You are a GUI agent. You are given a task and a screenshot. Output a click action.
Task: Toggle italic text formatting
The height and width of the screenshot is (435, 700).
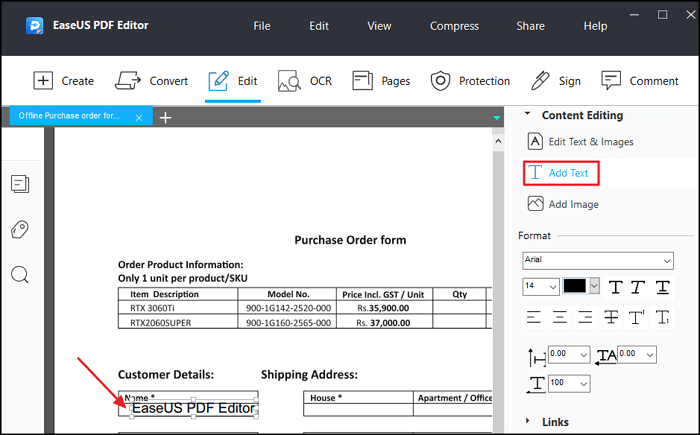[639, 287]
